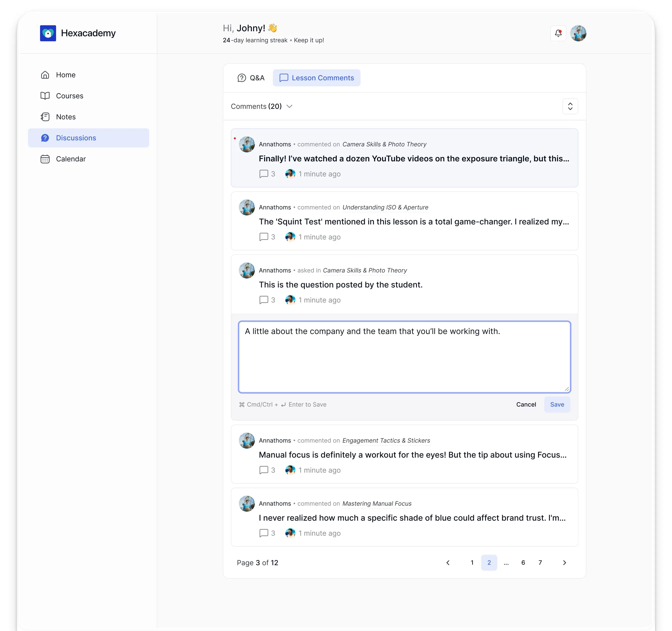Click reply icon on shade of blue comment
Screen dimensions: 672x631
[264, 533]
